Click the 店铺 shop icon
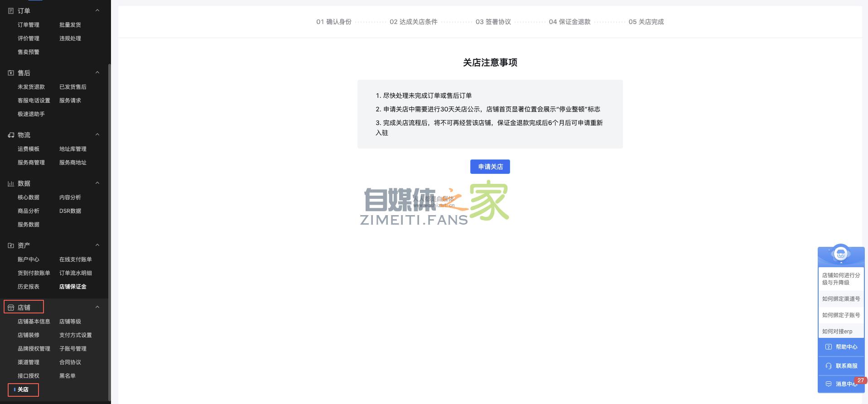The height and width of the screenshot is (404, 868). pos(11,308)
